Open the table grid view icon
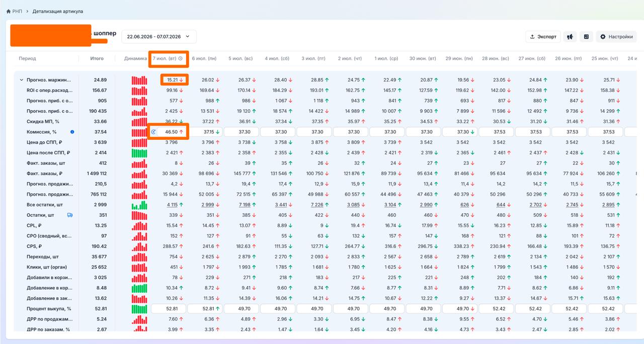Screen dimensions: 644x344 click(x=586, y=37)
